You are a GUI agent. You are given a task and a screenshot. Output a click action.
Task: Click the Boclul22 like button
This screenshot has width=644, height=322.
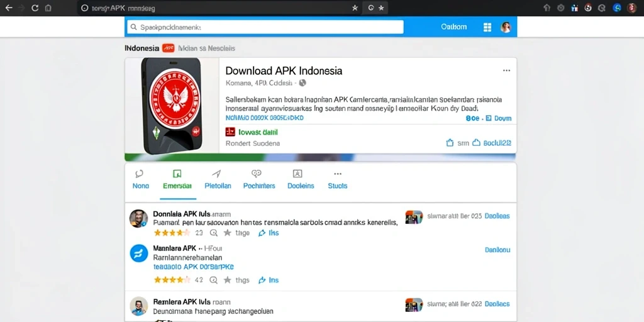tap(492, 143)
